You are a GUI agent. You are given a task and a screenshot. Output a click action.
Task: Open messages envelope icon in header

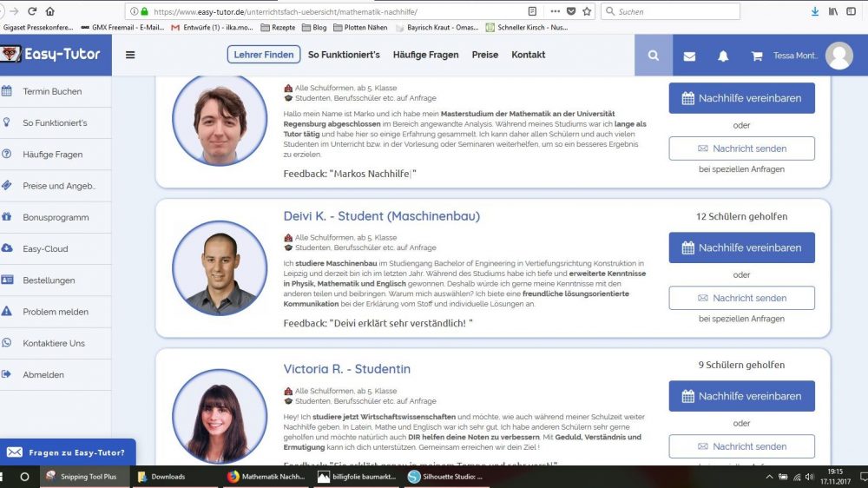[689, 56]
